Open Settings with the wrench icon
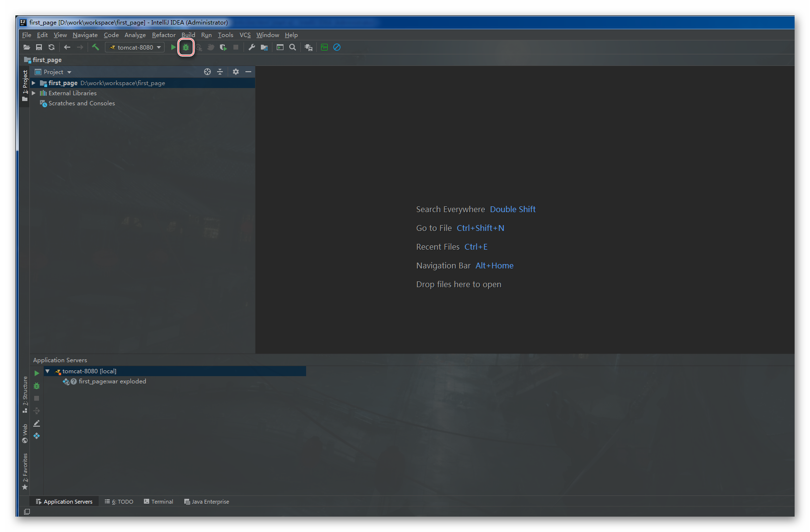The width and height of the screenshot is (810, 532). coord(251,47)
